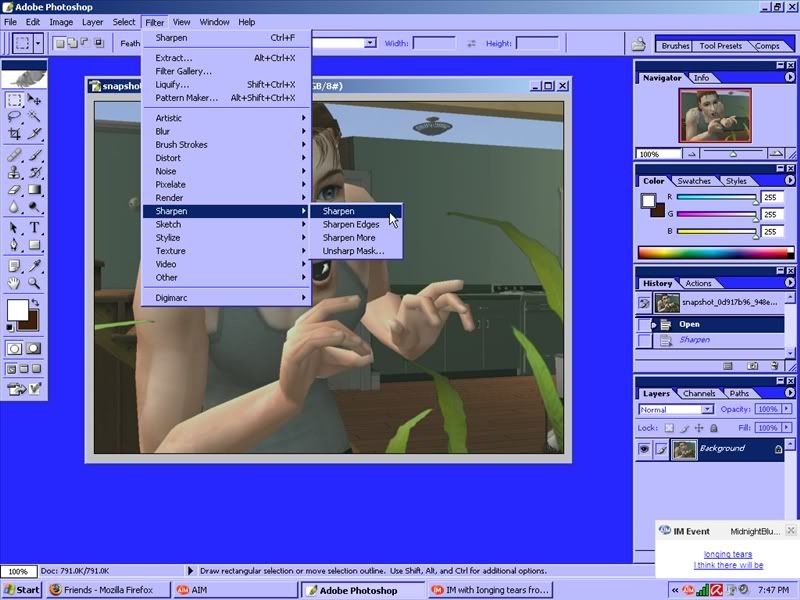
Task: Click the color ramp spectrum bar
Action: click(716, 252)
